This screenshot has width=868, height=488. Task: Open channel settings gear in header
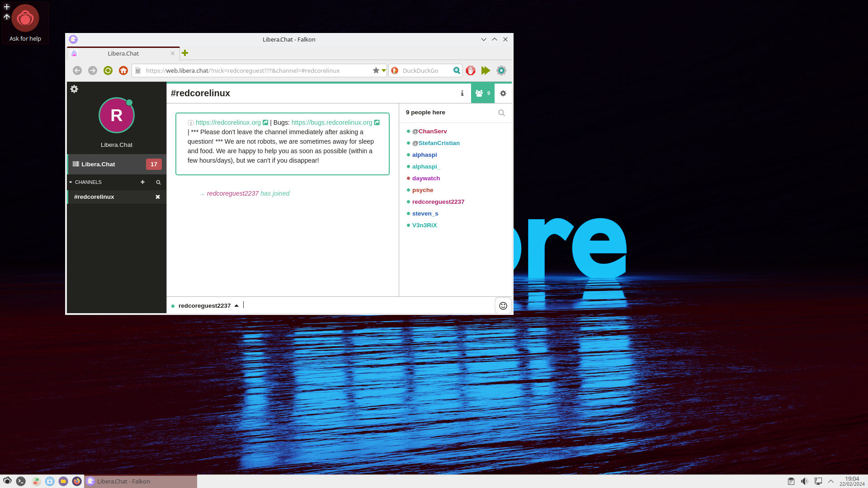503,93
